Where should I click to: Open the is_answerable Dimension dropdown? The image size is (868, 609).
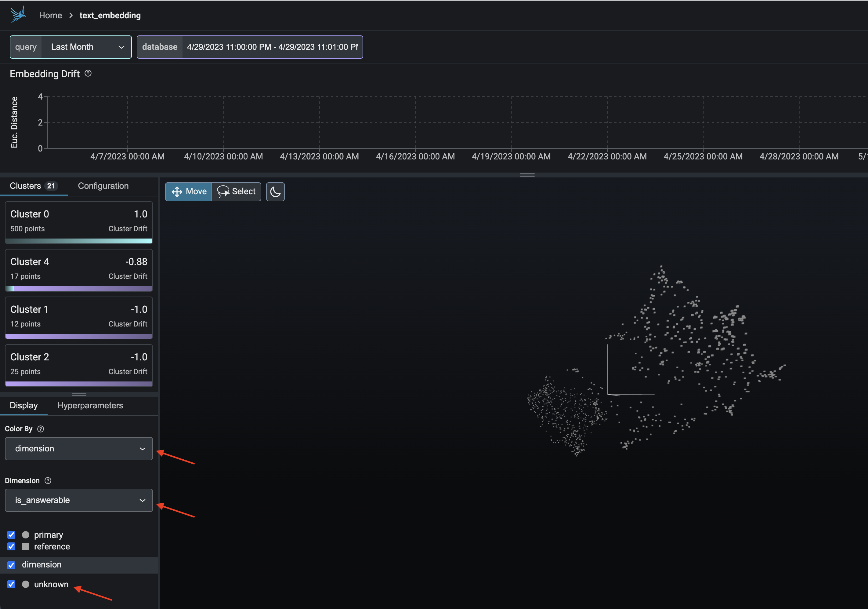pos(79,500)
